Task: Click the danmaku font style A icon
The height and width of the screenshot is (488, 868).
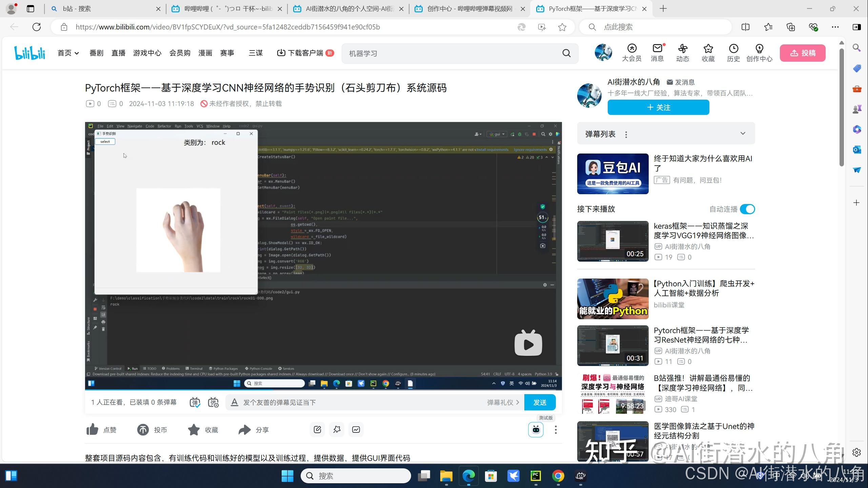Action: pyautogui.click(x=234, y=402)
